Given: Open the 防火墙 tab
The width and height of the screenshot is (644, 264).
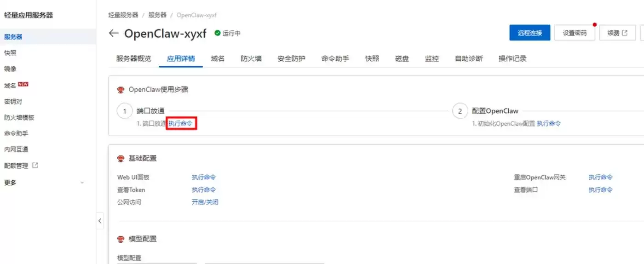Looking at the screenshot, I should tap(251, 58).
